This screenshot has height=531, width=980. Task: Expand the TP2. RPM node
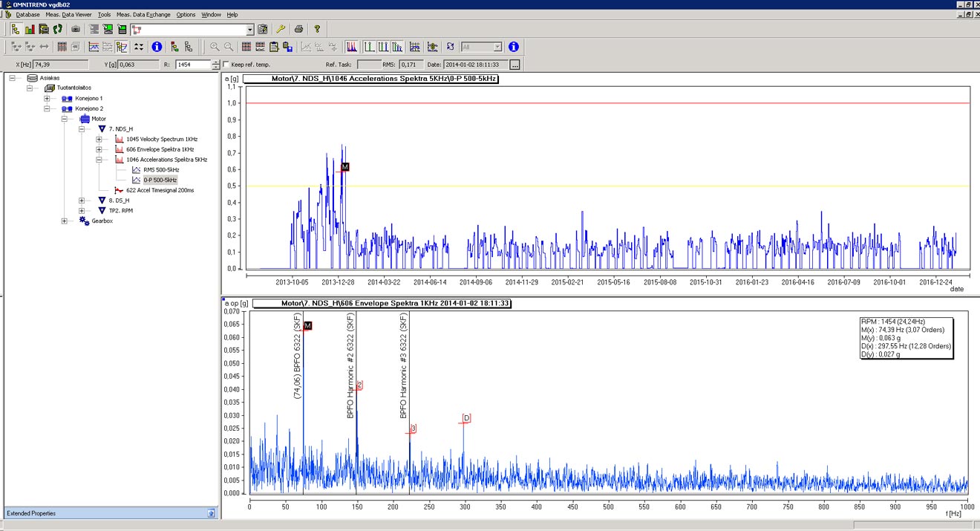[x=82, y=211]
